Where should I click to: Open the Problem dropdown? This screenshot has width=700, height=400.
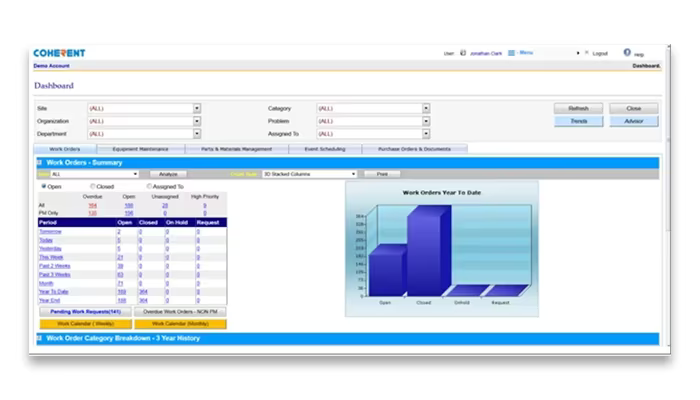[426, 121]
